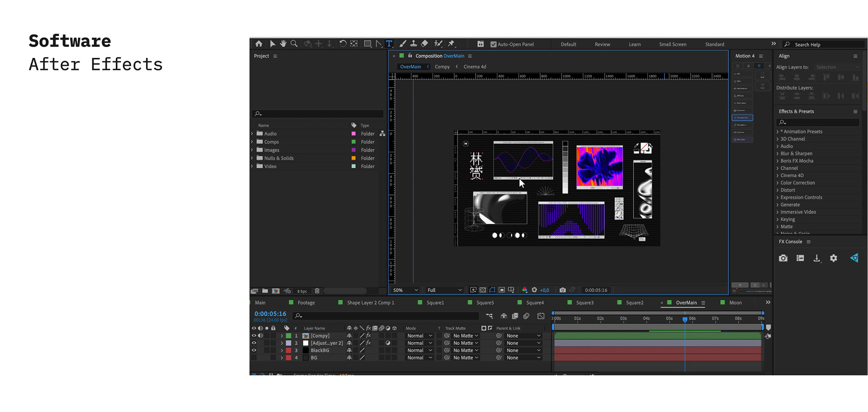
Task: Click the Video Copilot logo in FX Console
Action: [x=854, y=258]
